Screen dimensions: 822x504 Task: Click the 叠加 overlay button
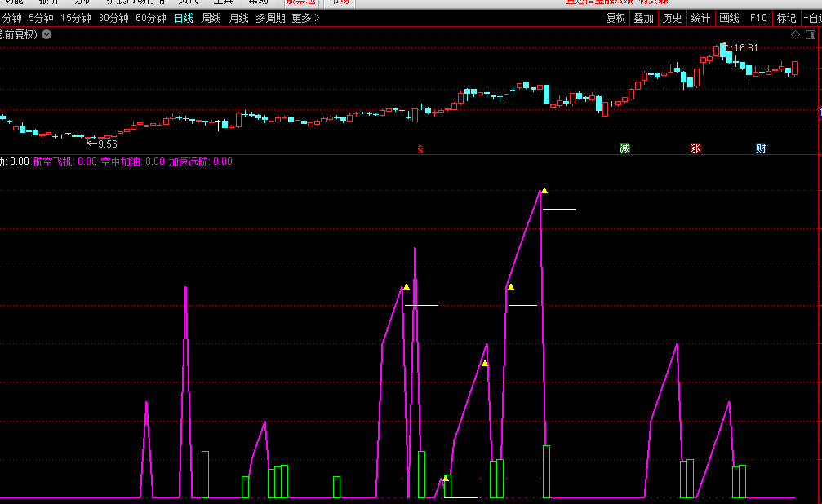(x=644, y=18)
